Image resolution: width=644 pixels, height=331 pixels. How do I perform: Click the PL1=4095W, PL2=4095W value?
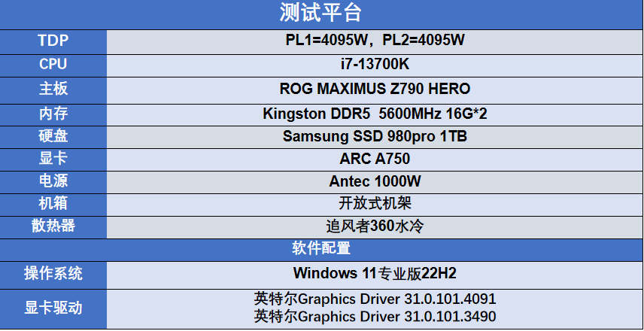(375, 41)
